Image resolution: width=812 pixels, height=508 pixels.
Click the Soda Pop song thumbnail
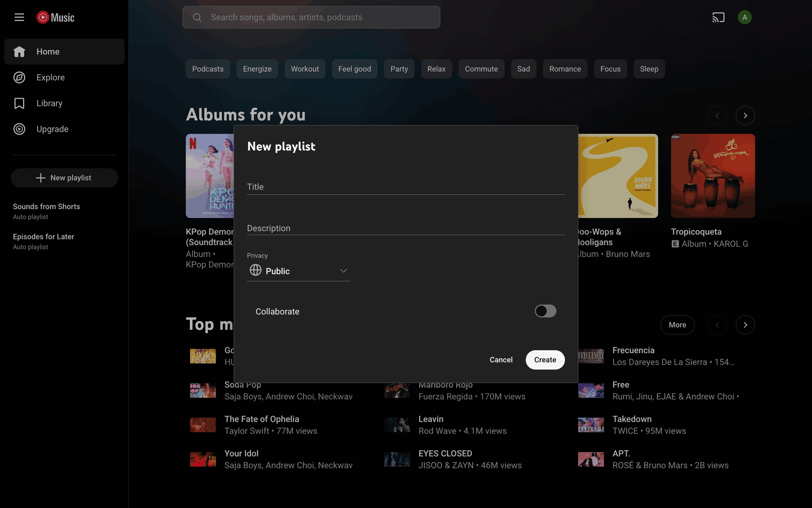point(203,390)
